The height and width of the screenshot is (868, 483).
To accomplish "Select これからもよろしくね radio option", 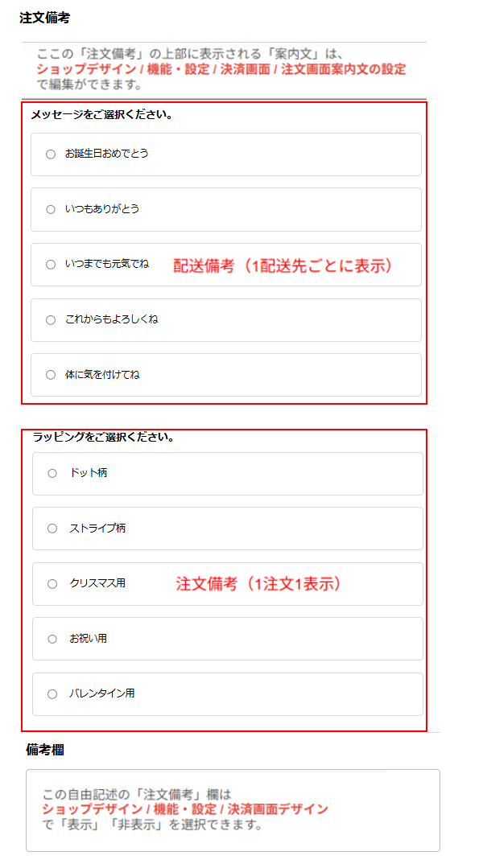I will coord(51,319).
